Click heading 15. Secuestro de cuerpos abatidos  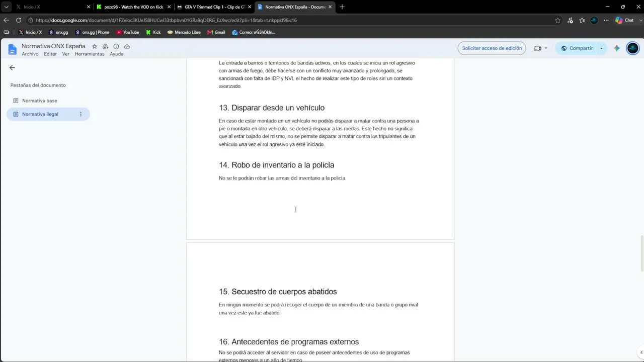point(278,292)
